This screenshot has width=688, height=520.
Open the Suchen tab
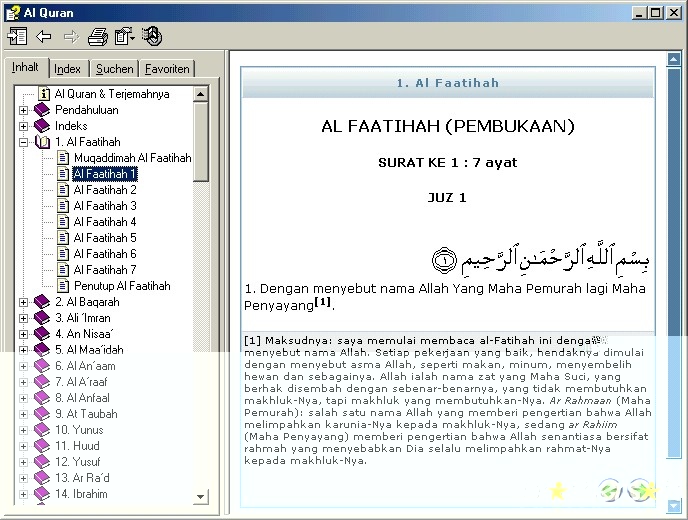[115, 69]
